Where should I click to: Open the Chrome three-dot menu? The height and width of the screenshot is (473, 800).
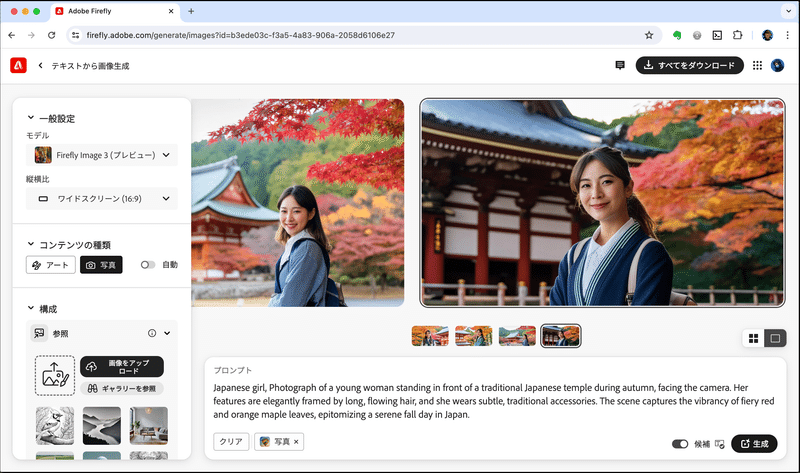[787, 35]
